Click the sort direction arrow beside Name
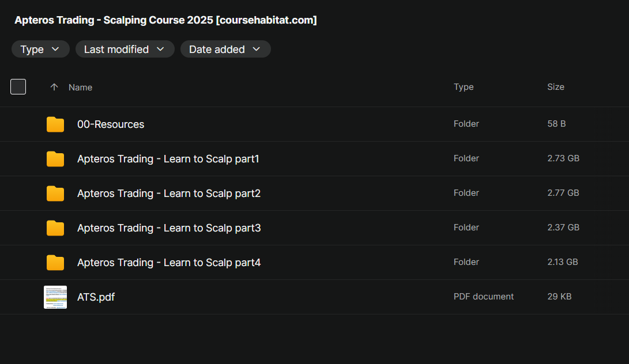This screenshot has height=364, width=629. (54, 87)
